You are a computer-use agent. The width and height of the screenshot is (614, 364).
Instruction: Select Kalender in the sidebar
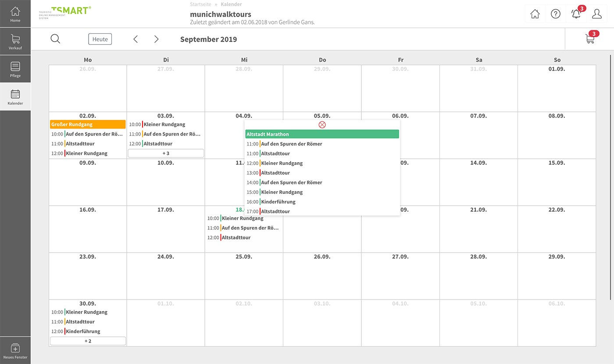click(x=15, y=97)
